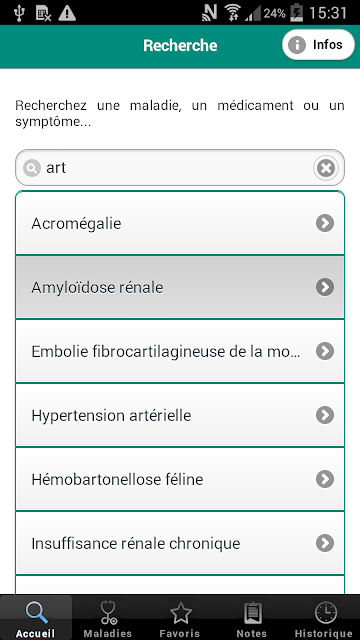Open the Historique clock tab
The image size is (360, 640).
pos(324,618)
